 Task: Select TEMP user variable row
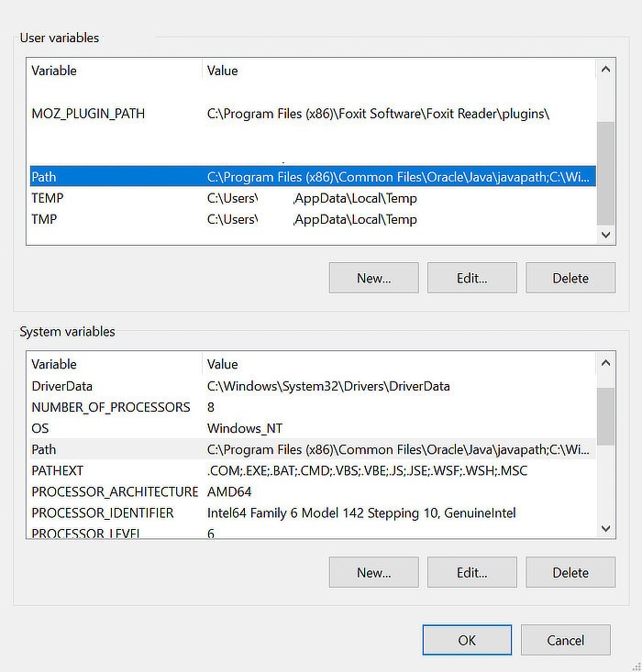click(313, 198)
